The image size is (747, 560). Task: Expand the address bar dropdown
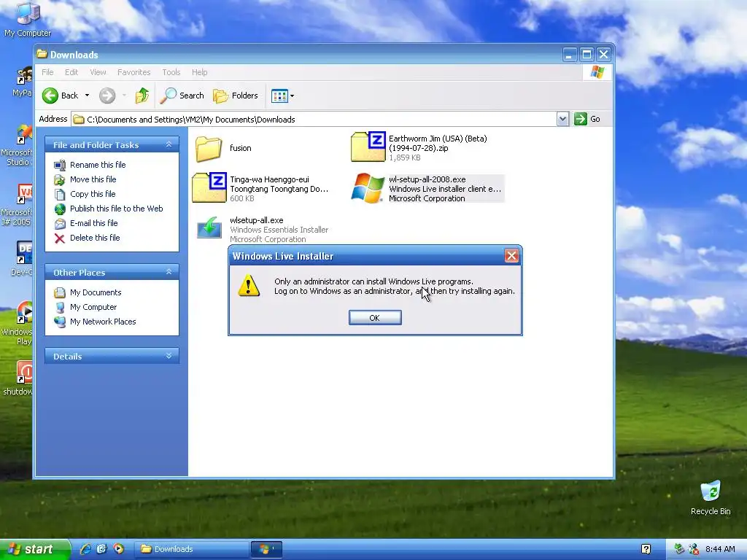(562, 119)
